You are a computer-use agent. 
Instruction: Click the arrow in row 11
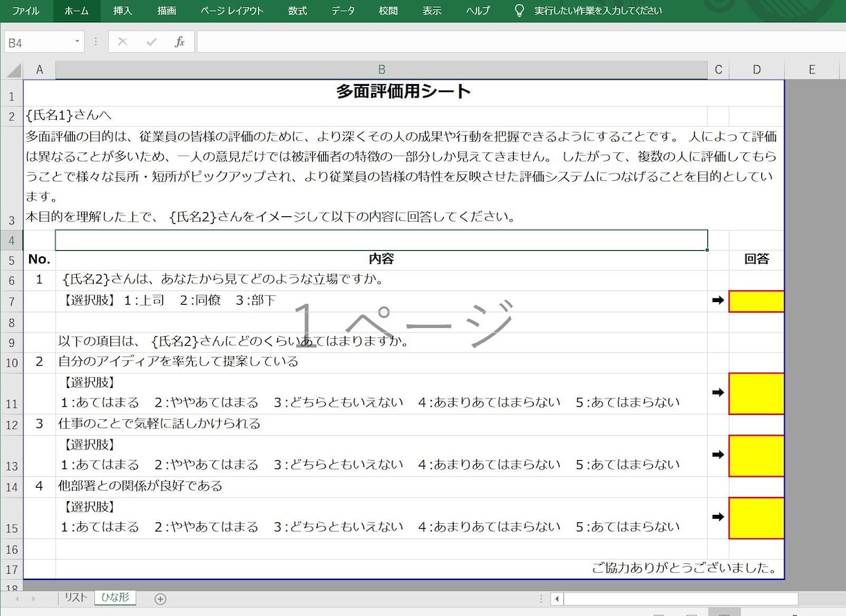pos(718,392)
